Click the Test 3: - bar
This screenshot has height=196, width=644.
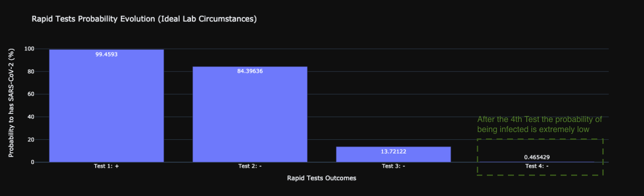393,154
